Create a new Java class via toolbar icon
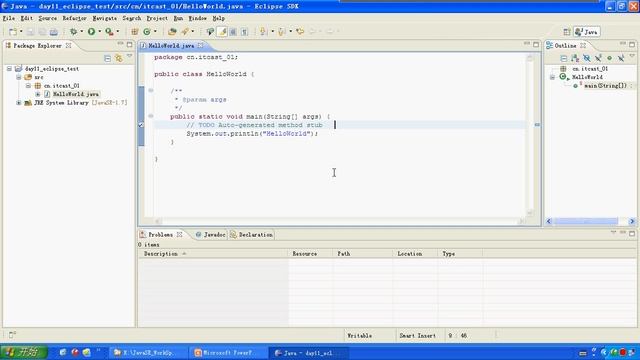 147,31
